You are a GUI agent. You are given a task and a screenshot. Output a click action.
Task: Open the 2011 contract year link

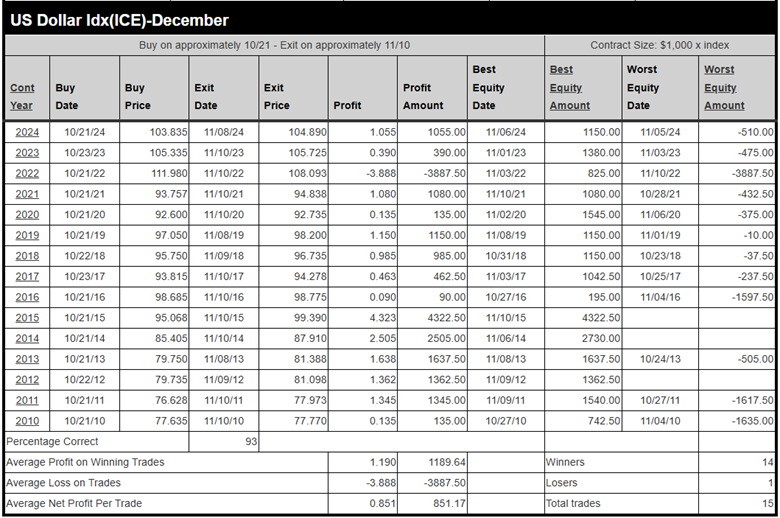pos(27,401)
